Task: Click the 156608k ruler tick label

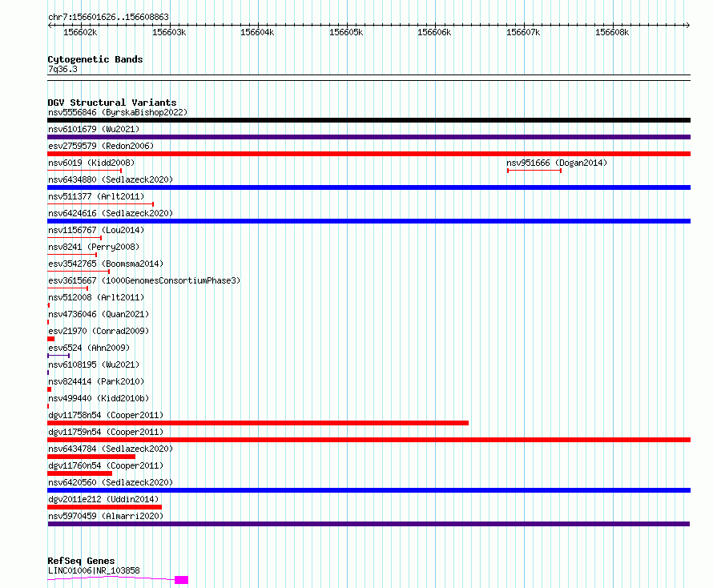Action: click(612, 33)
